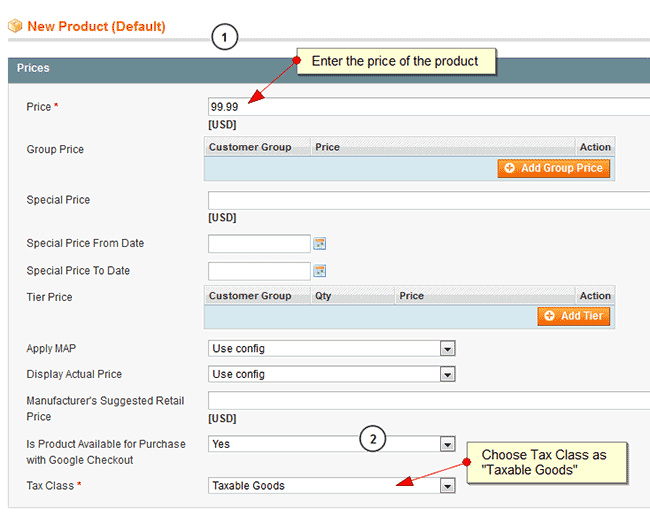650x516 pixels.
Task: Click the Add Group Price button
Action: click(x=553, y=168)
